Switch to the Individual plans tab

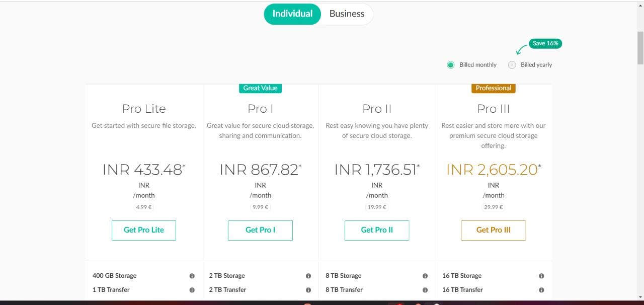pyautogui.click(x=292, y=14)
